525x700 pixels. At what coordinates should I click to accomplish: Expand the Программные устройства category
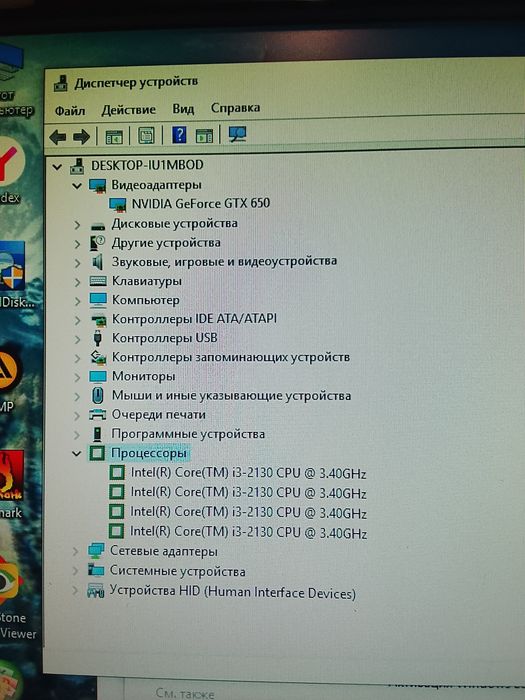[77, 435]
